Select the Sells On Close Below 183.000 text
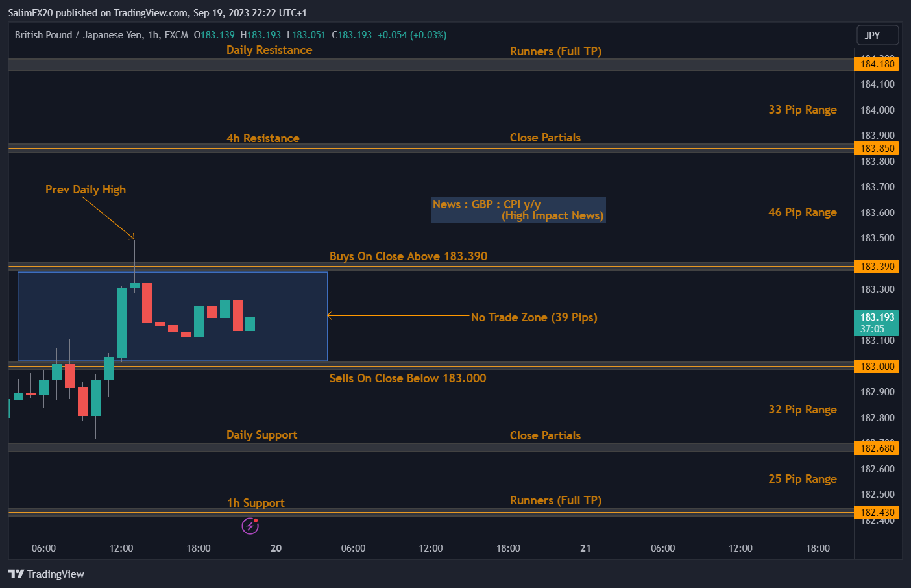This screenshot has height=588, width=911. pyautogui.click(x=407, y=378)
